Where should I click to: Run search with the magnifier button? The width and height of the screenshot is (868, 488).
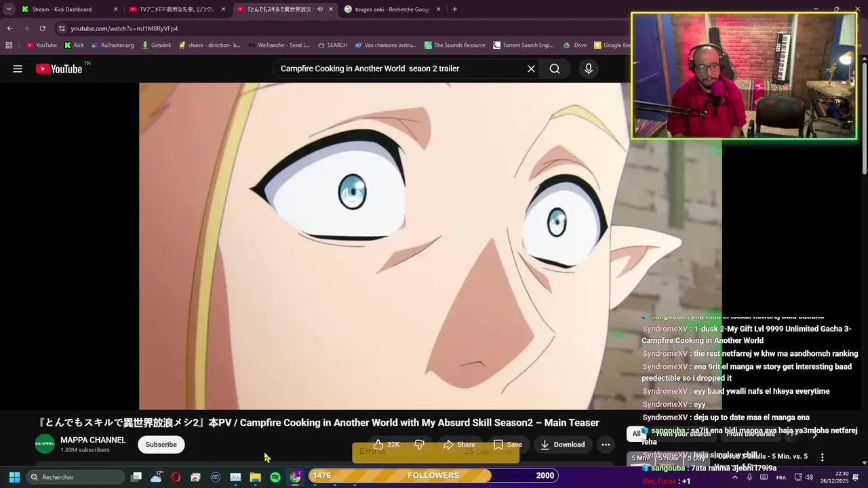pyautogui.click(x=555, y=68)
